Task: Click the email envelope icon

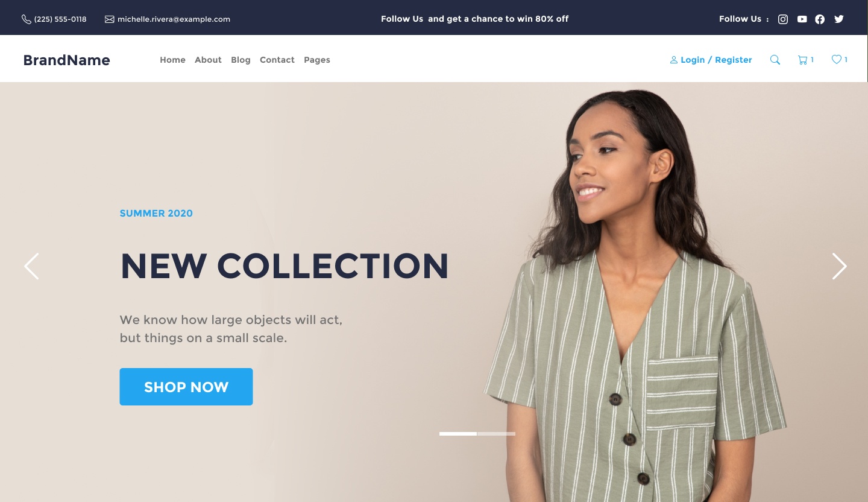Action: (109, 19)
